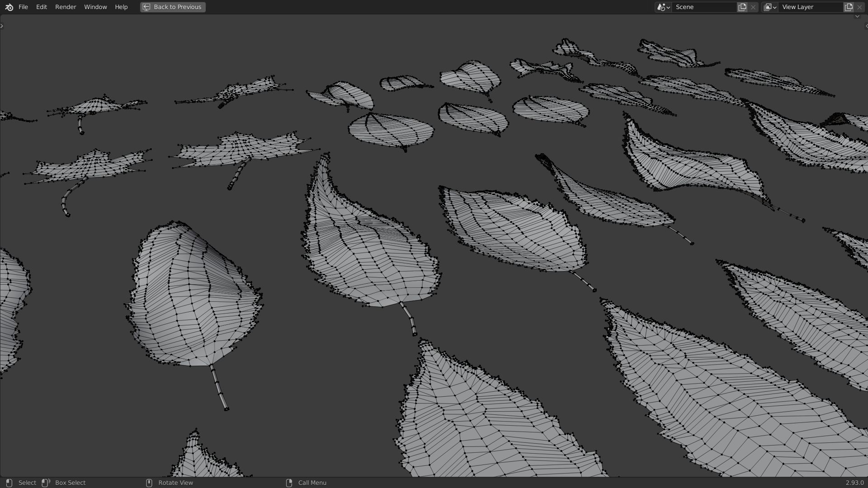Expand the right sidebar arrow
This screenshot has width=868, height=488.
[866, 26]
